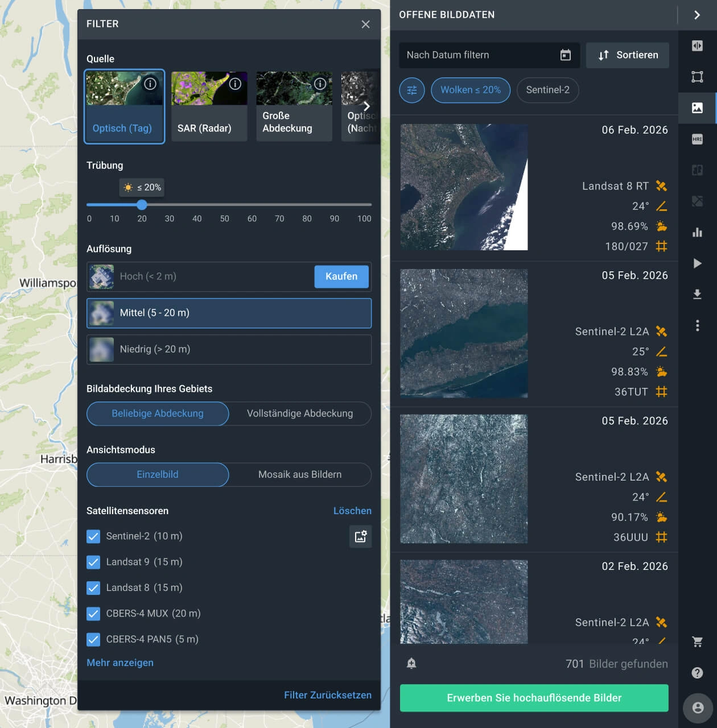717x728 pixels.
Task: Open the analytics chart panel in sidebar
Action: point(698,232)
